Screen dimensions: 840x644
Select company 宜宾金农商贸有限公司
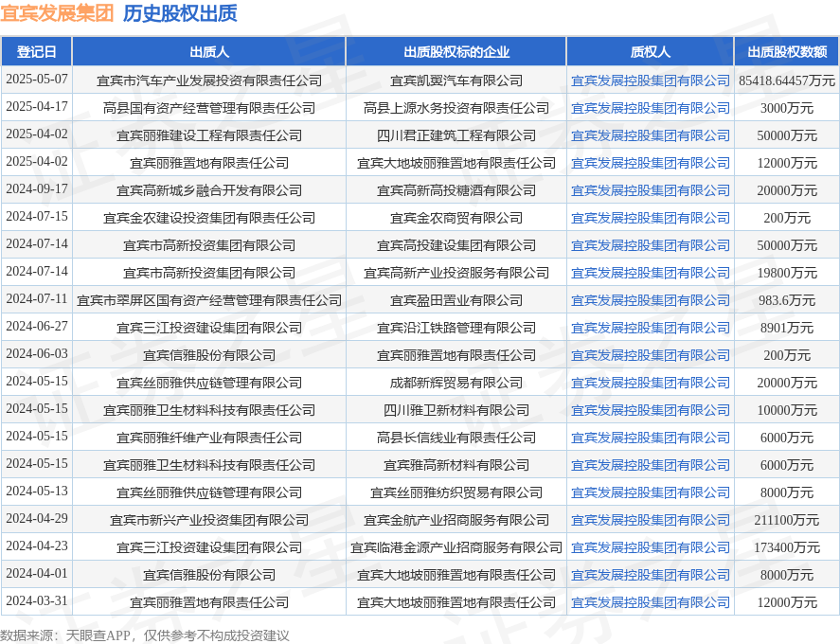[456, 218]
